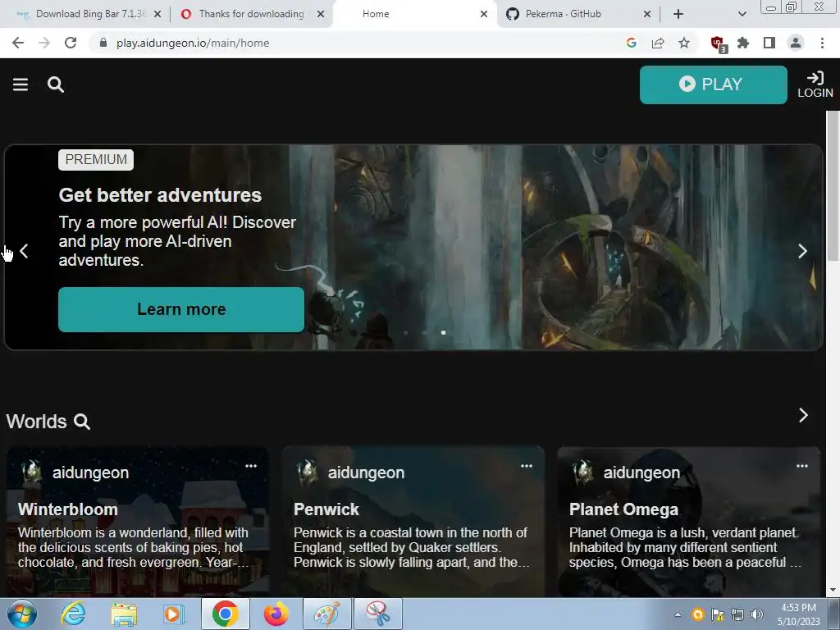The width and height of the screenshot is (840, 630).
Task: Open the Extensions puzzle icon
Action: tap(743, 43)
